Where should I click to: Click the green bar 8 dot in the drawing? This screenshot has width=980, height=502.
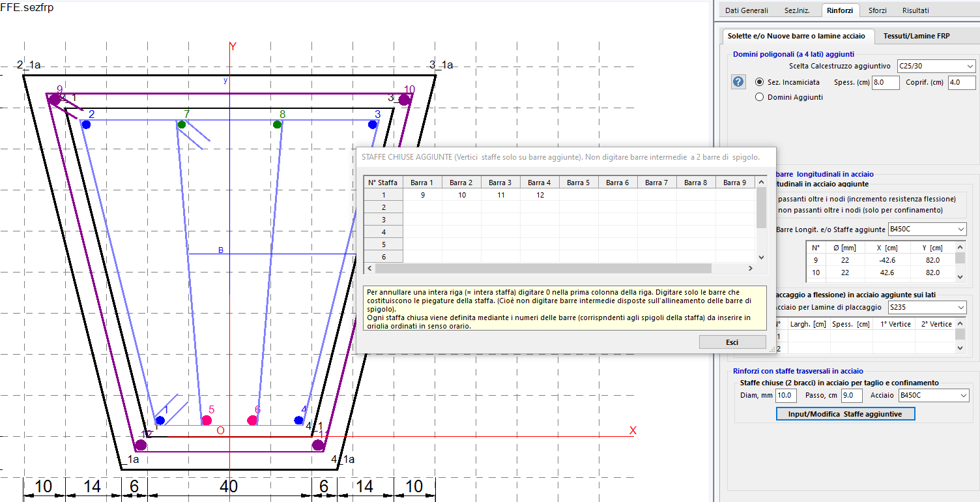click(277, 125)
